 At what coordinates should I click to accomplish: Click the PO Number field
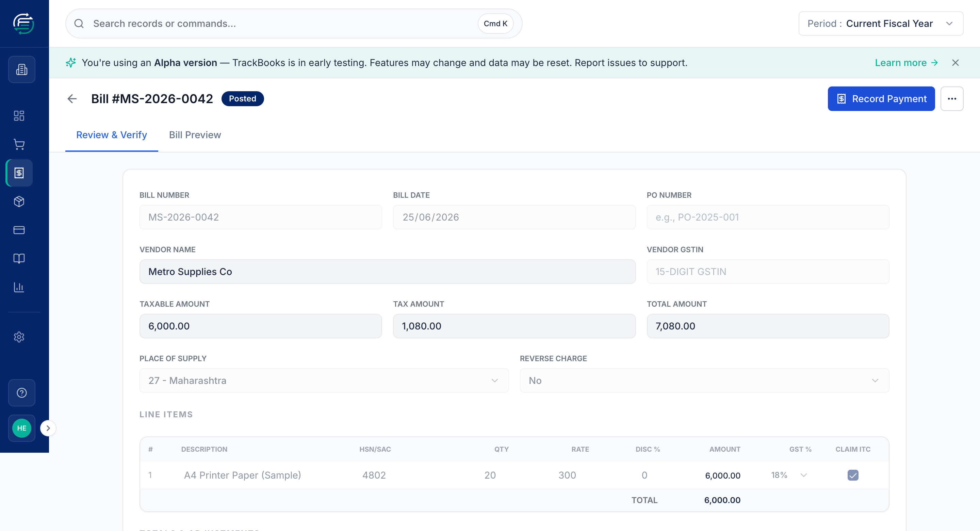[x=768, y=218]
